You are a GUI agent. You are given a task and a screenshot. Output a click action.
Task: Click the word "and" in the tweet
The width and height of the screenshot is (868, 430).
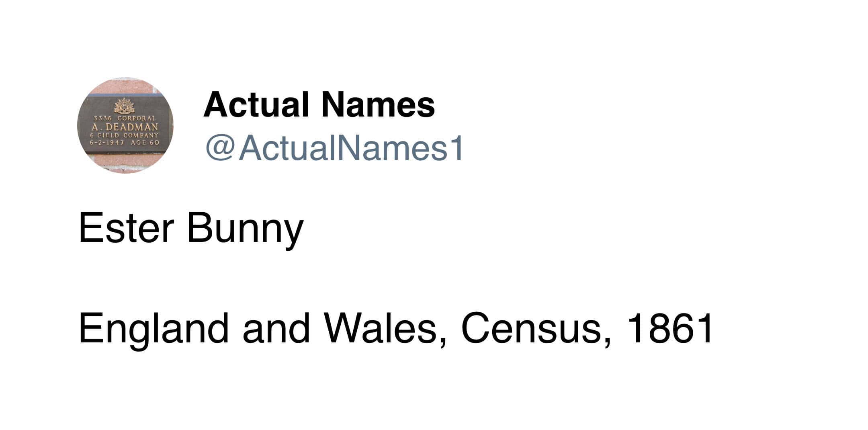coord(276,328)
